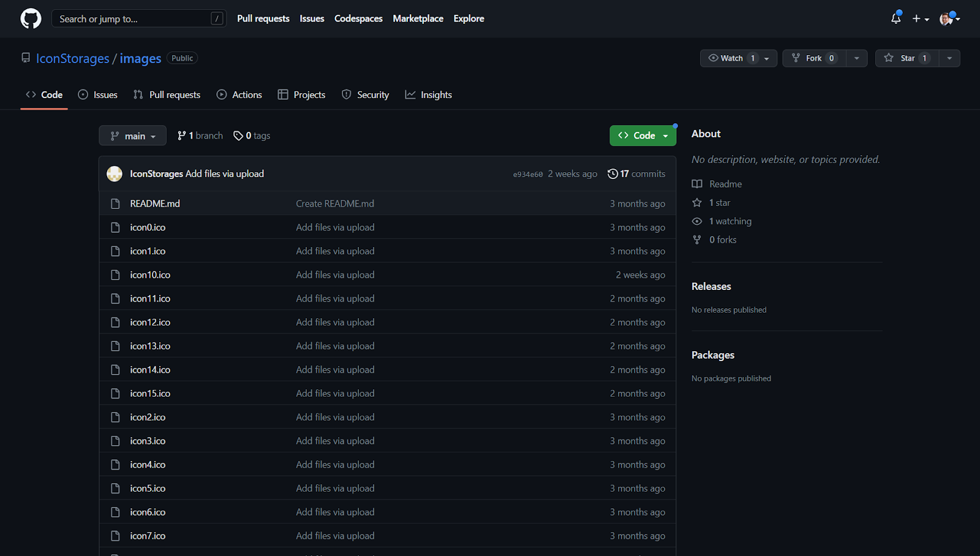980x556 pixels.
Task: Click file icon beside icon0.ico
Action: coord(115,227)
